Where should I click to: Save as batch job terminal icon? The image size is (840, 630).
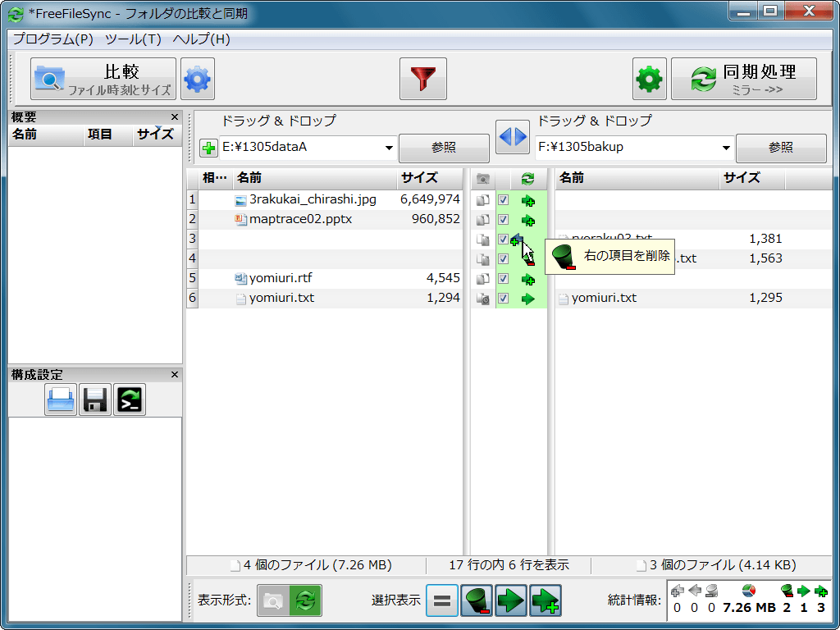(130, 399)
